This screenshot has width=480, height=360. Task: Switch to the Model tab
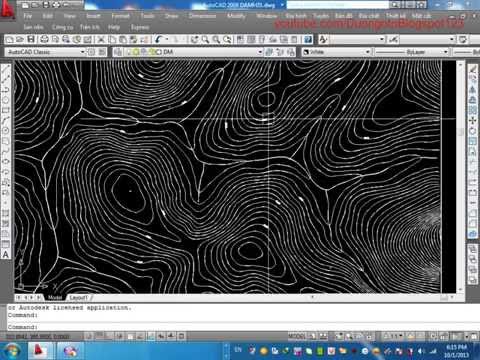55,297
